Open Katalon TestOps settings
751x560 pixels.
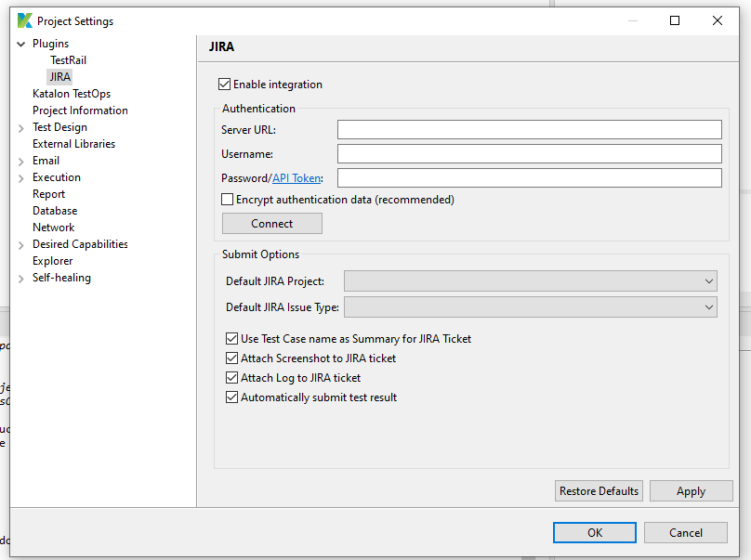(x=72, y=94)
